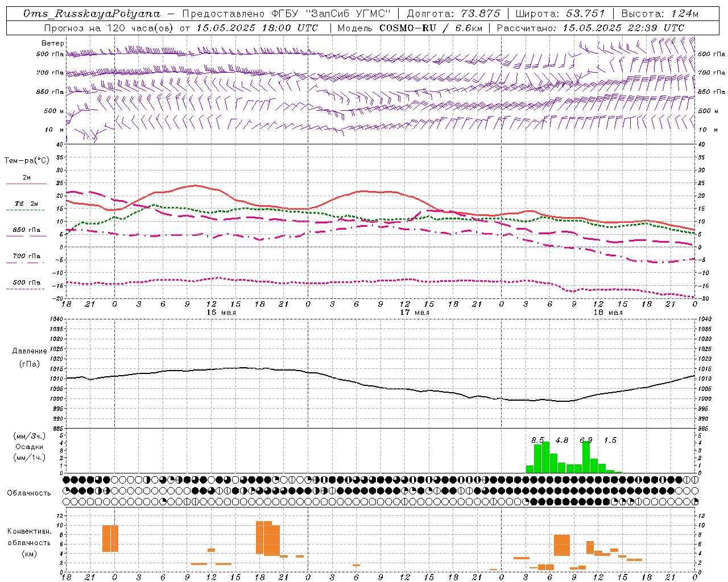
Task: Click the '2м' temperature legend entry
Action: pos(27,177)
